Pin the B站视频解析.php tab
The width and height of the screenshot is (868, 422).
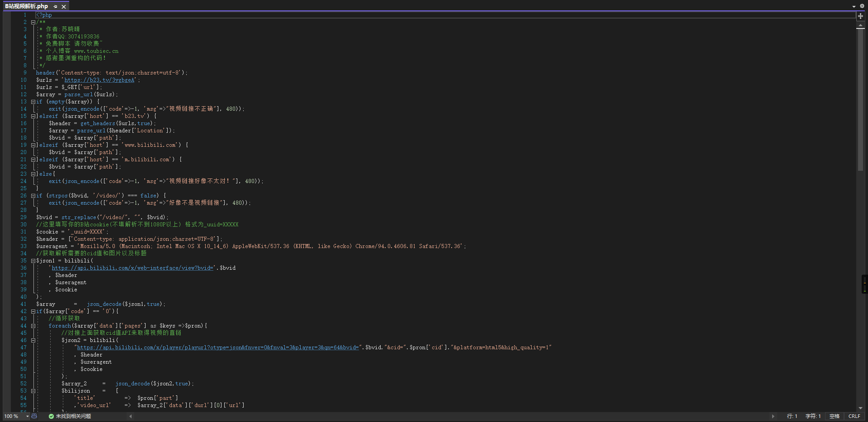coord(55,6)
